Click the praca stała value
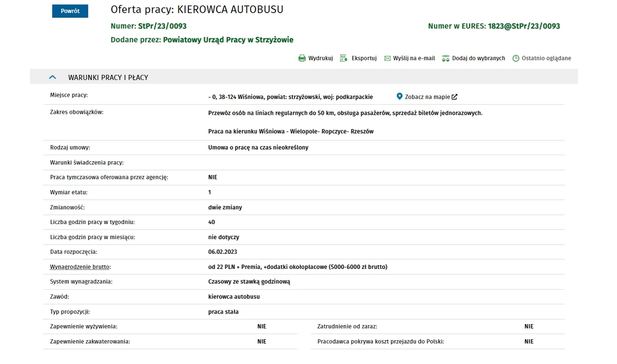This screenshot has height=364, width=617. coord(223,312)
